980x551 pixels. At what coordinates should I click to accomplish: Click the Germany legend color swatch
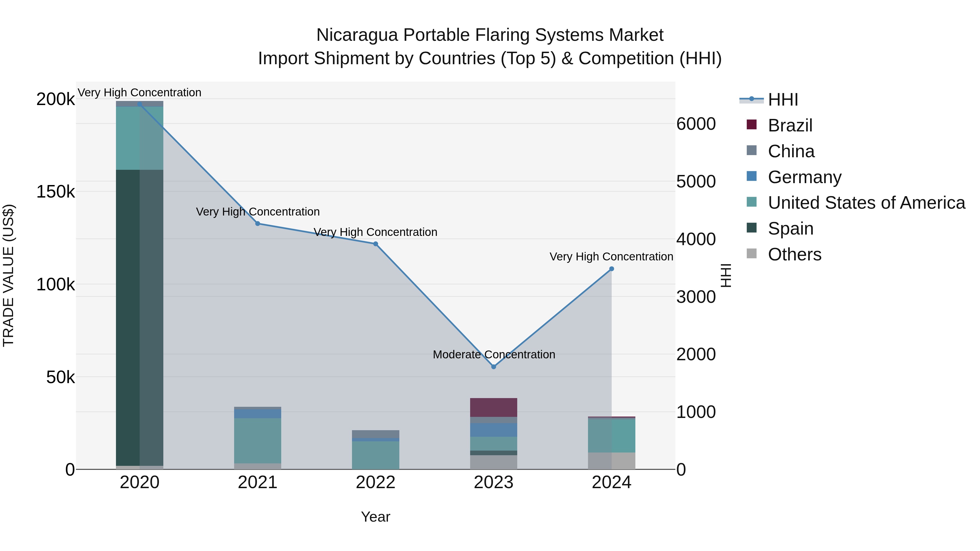click(751, 176)
